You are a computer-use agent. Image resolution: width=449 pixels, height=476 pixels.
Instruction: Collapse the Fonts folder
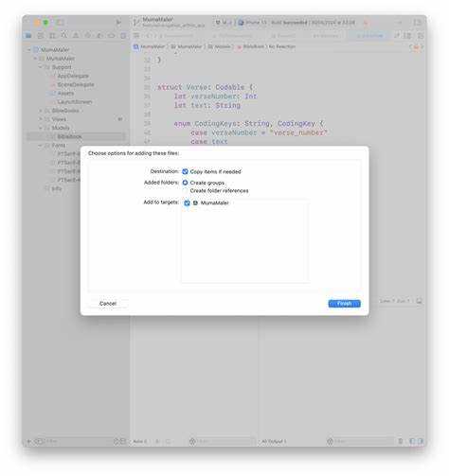[41, 145]
